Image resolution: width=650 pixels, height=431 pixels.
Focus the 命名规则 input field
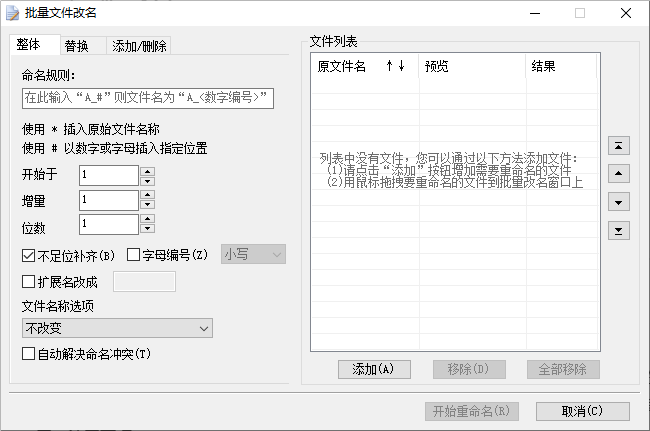(148, 98)
